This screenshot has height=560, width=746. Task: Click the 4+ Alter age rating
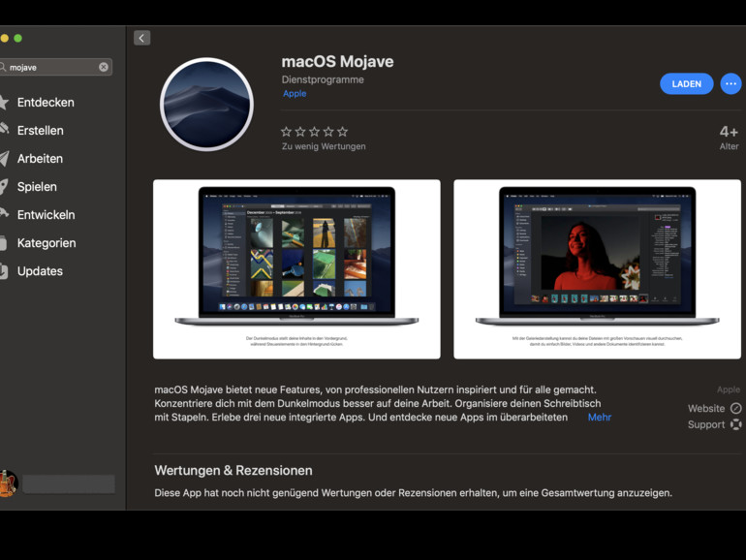pos(729,137)
